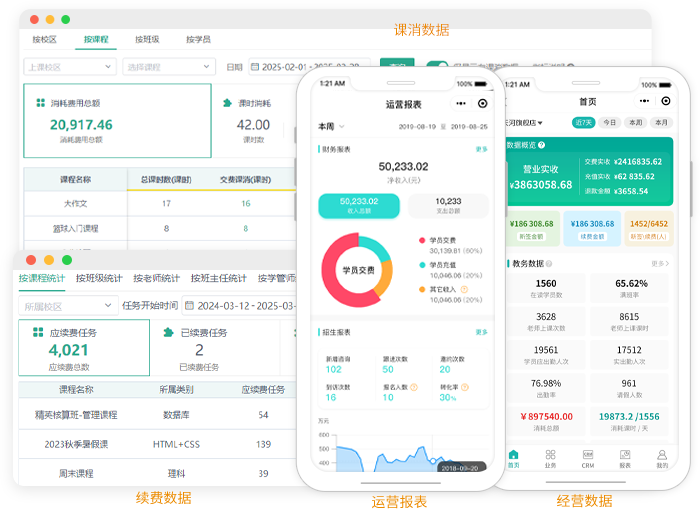This screenshot has height=509, width=700.
Task: Select the 收入总额 50,233.02 card
Action: tap(359, 206)
